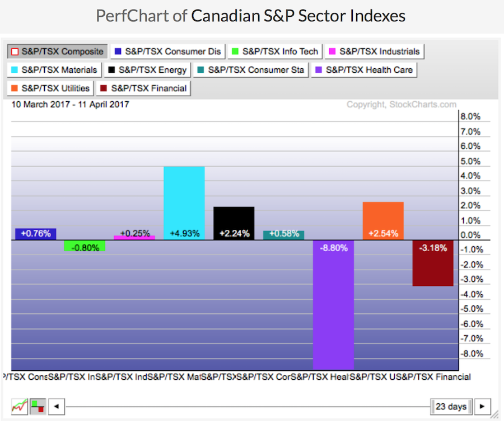
Task: Toggle S&P/TSX Consumer Sta legend button
Action: click(x=251, y=70)
